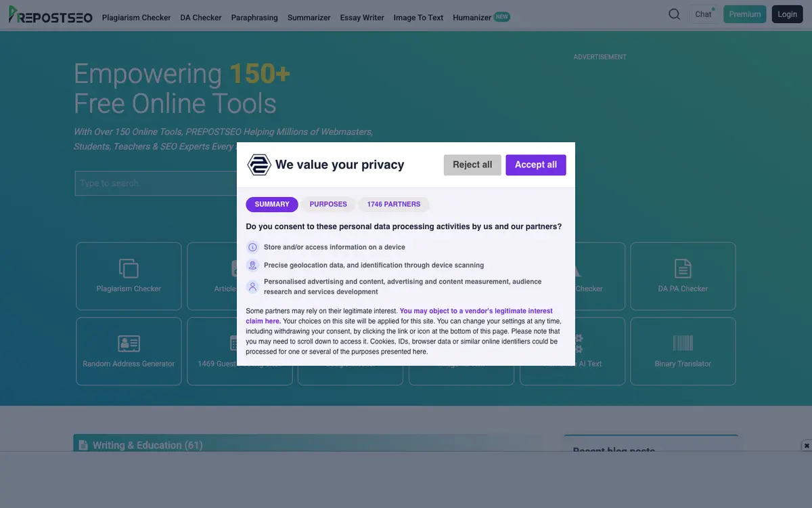Open Paraphrasing in the navbar
Screen dimensions: 812x508
(254, 18)
